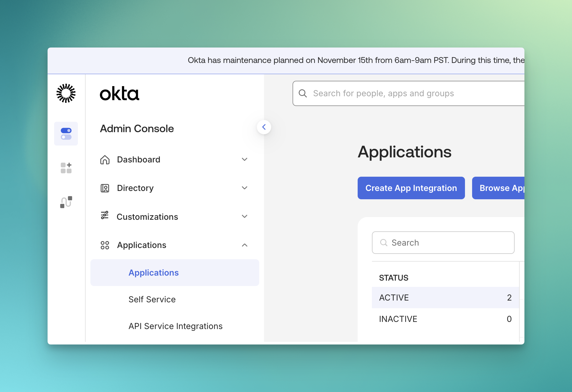The image size is (572, 392).
Task: Click into the people, apps and groups search field
Action: 386,93
